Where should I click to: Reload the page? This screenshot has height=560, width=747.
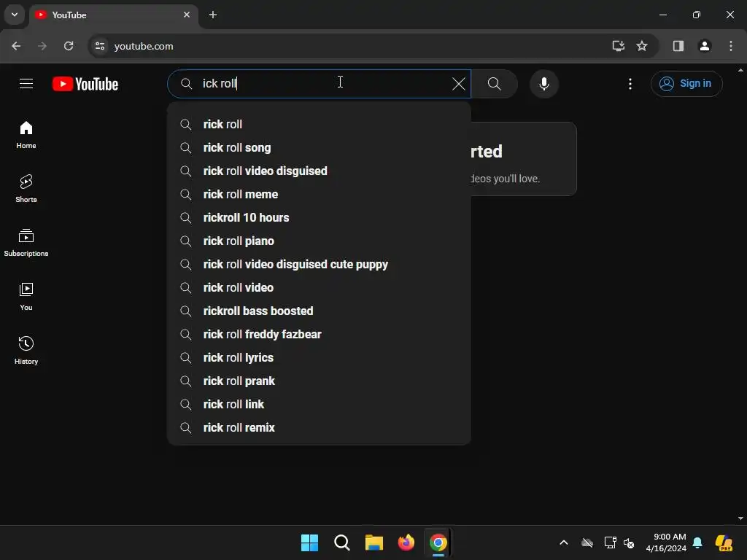click(x=69, y=46)
